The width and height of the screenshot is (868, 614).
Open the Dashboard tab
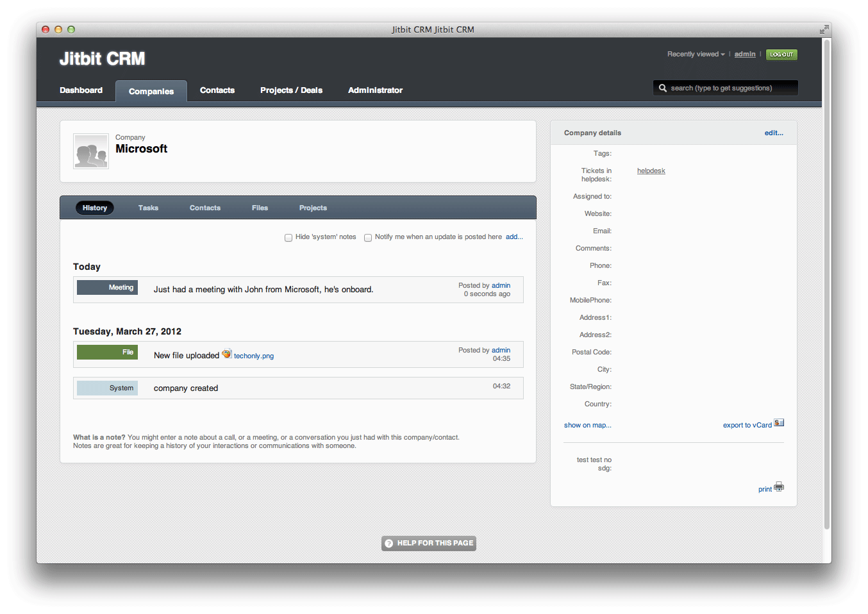point(81,90)
